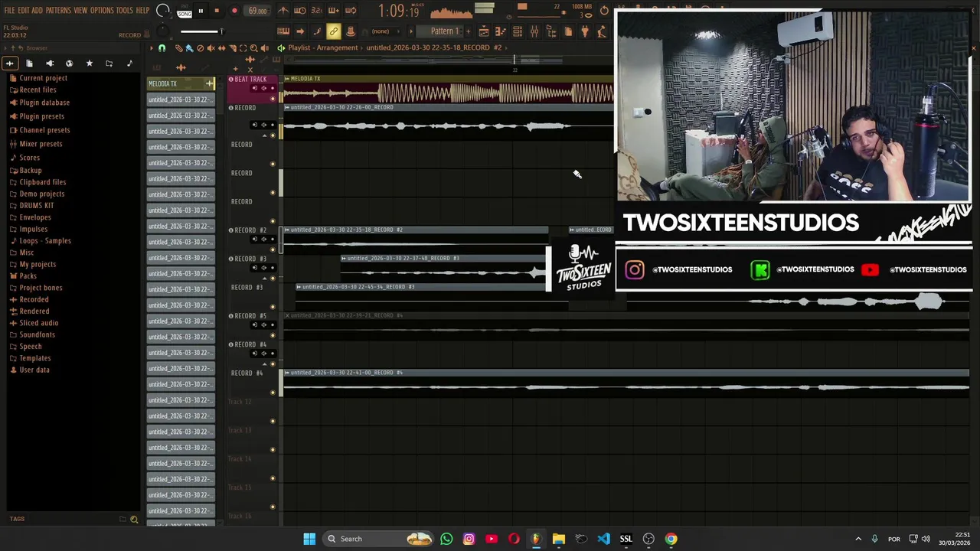The image size is (980, 551).
Task: Toggle the metronome icon
Action: (283, 11)
